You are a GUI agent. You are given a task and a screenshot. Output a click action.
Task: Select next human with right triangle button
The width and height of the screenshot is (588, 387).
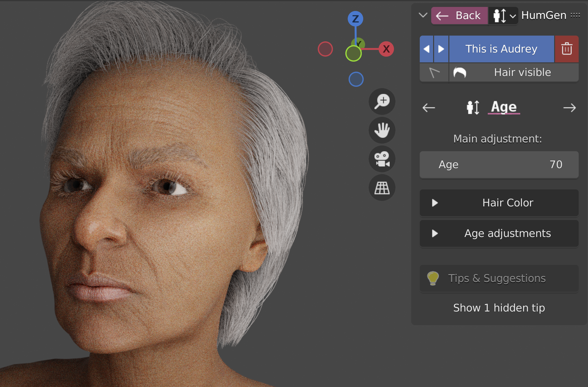[441, 49]
